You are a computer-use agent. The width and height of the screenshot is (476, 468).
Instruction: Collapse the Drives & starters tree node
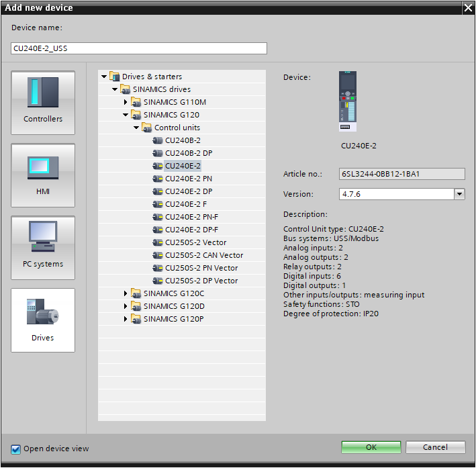[104, 77]
